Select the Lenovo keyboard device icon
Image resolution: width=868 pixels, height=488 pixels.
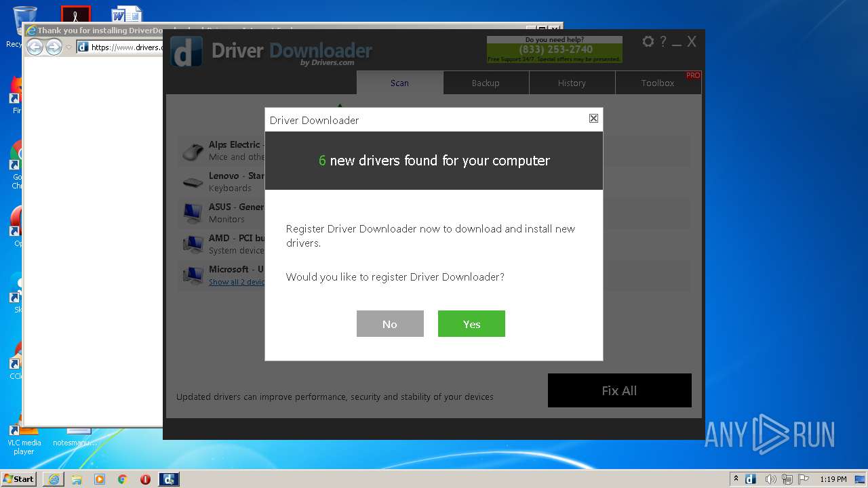pyautogui.click(x=193, y=182)
